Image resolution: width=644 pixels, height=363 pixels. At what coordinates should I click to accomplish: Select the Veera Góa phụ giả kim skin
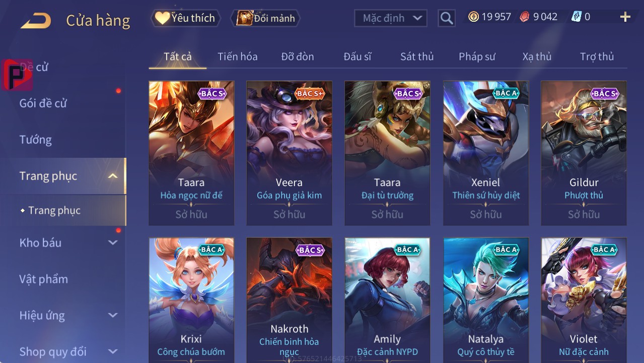click(x=289, y=153)
